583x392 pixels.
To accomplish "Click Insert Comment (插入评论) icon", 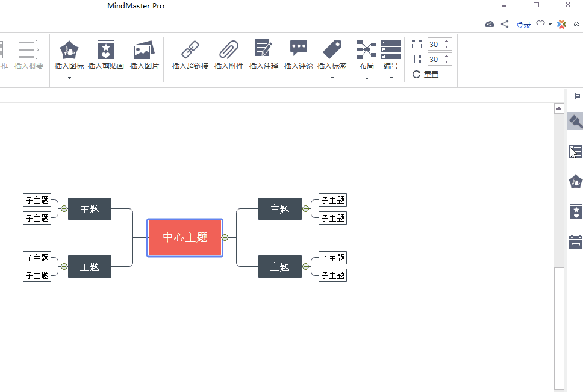I will point(299,48).
